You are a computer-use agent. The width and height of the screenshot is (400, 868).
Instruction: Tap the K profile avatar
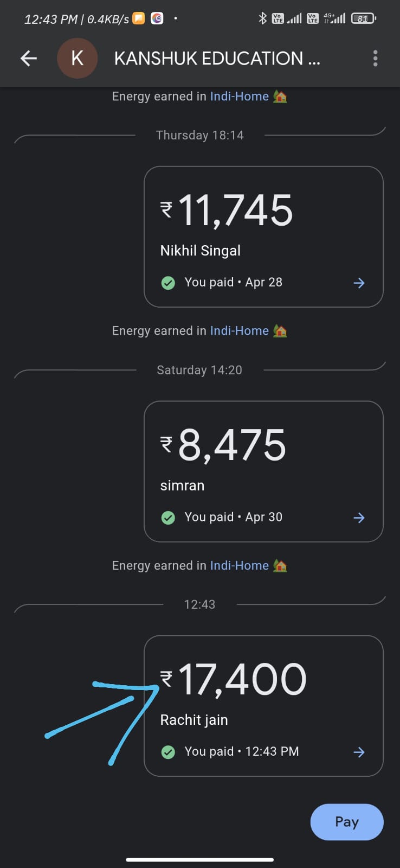[78, 59]
